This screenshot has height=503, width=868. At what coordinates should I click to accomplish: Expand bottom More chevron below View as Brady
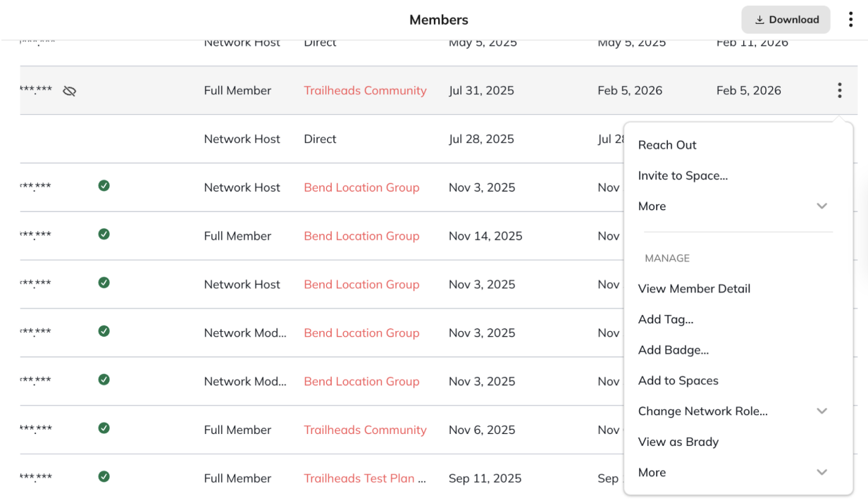click(x=821, y=473)
